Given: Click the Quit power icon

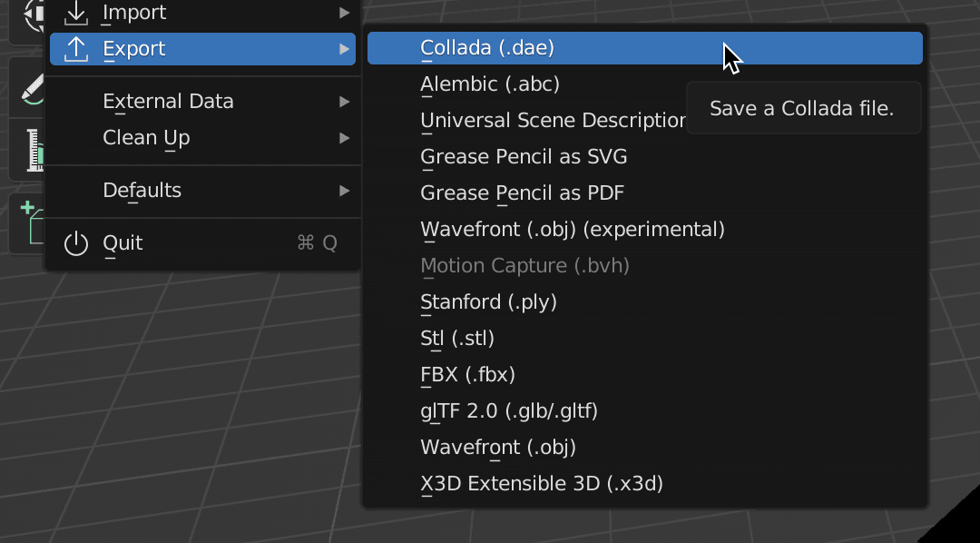Looking at the screenshot, I should [77, 243].
